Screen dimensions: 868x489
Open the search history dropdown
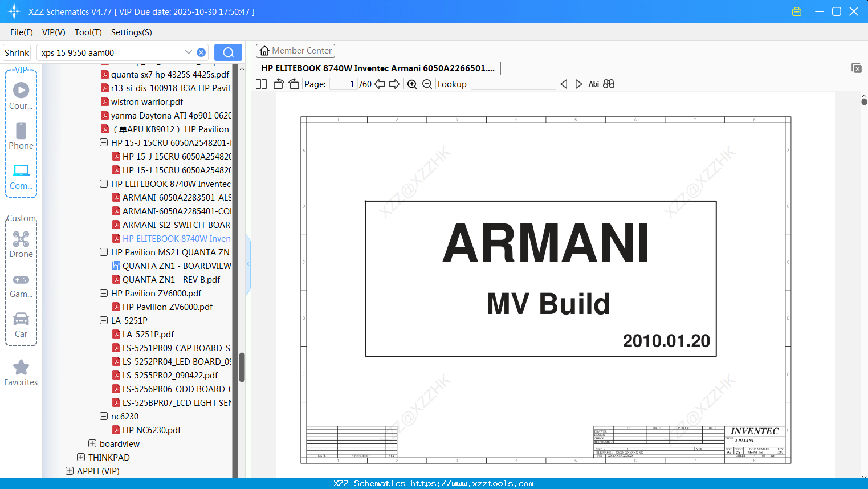pos(189,52)
